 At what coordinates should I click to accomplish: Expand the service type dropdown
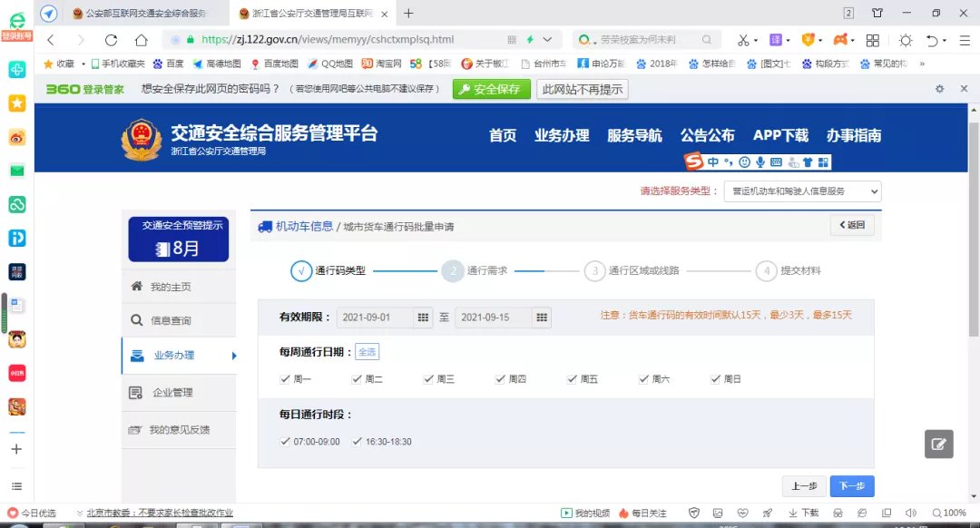click(802, 191)
